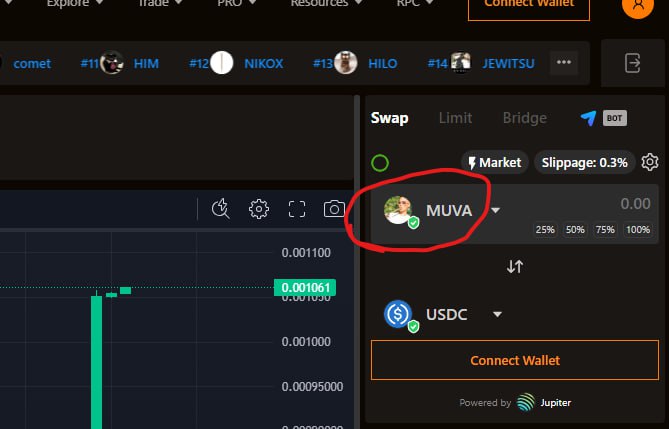Click the Slippage: 0.3% pill
Image resolution: width=669 pixels, height=429 pixels.
tap(585, 163)
